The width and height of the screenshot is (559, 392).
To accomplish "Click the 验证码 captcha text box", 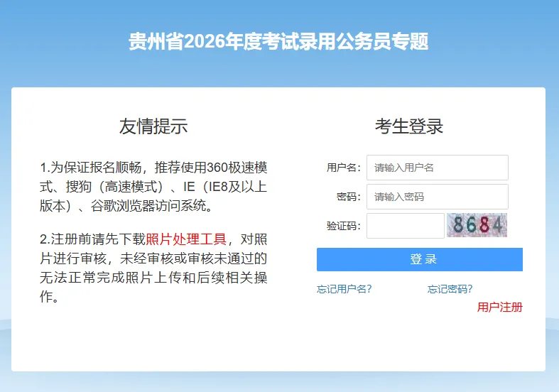I will (x=406, y=226).
